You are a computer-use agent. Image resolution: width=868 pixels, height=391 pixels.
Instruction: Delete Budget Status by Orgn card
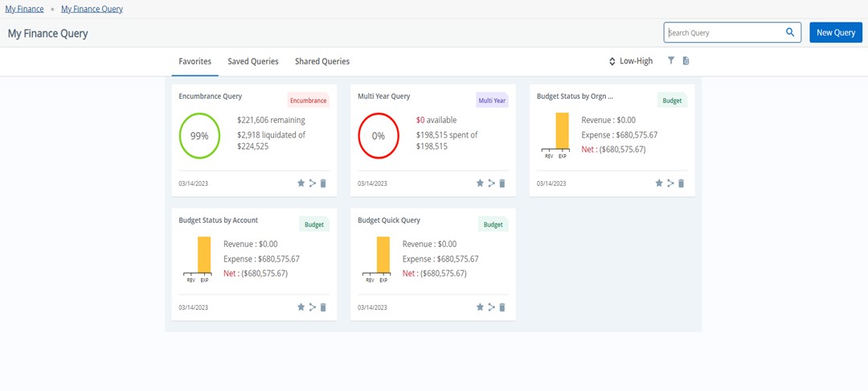[682, 183]
